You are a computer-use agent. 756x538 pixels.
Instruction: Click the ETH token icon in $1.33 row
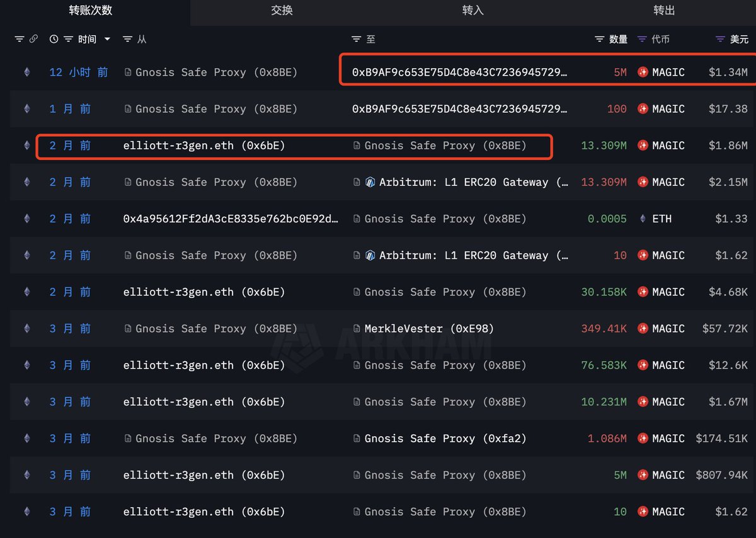[643, 219]
